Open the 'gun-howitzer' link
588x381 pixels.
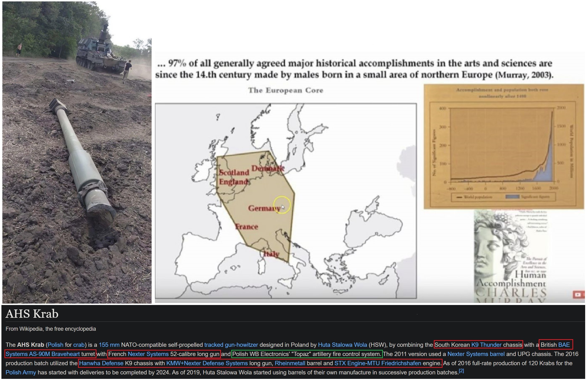coord(241,345)
